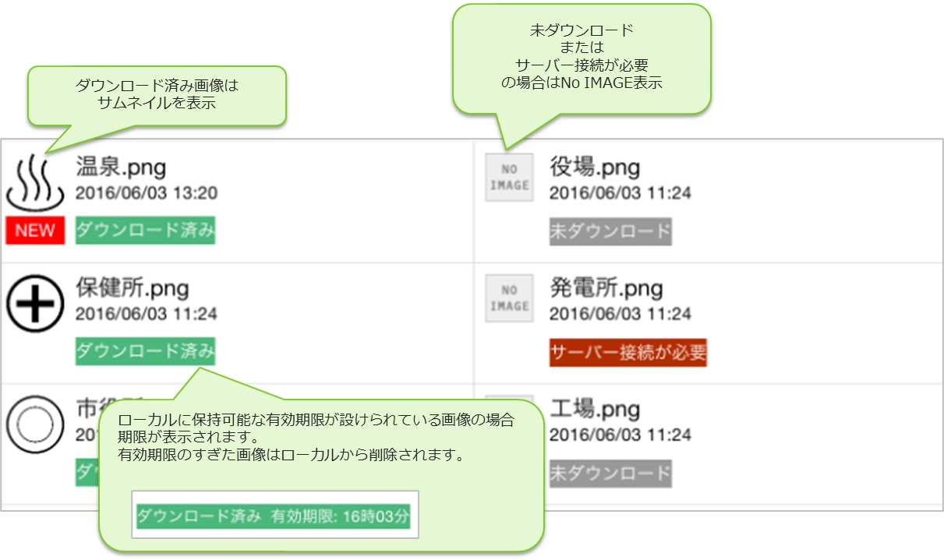
Task: Click the date under 役場.png
Action: pos(620,193)
